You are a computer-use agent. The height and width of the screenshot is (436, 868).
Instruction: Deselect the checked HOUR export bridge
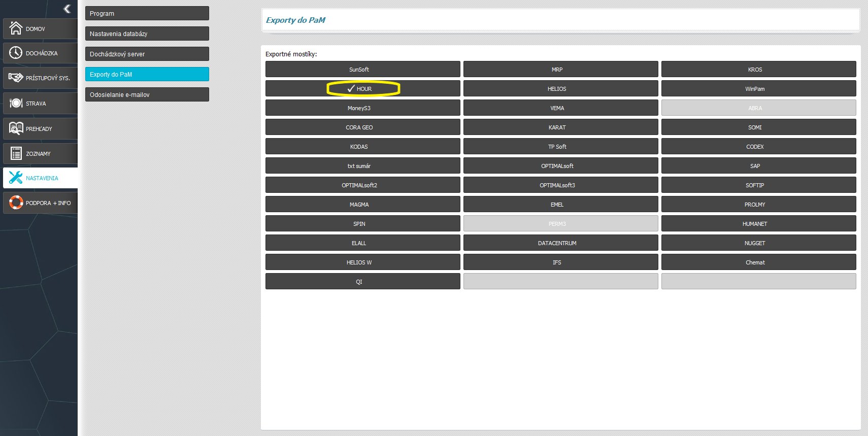click(363, 88)
